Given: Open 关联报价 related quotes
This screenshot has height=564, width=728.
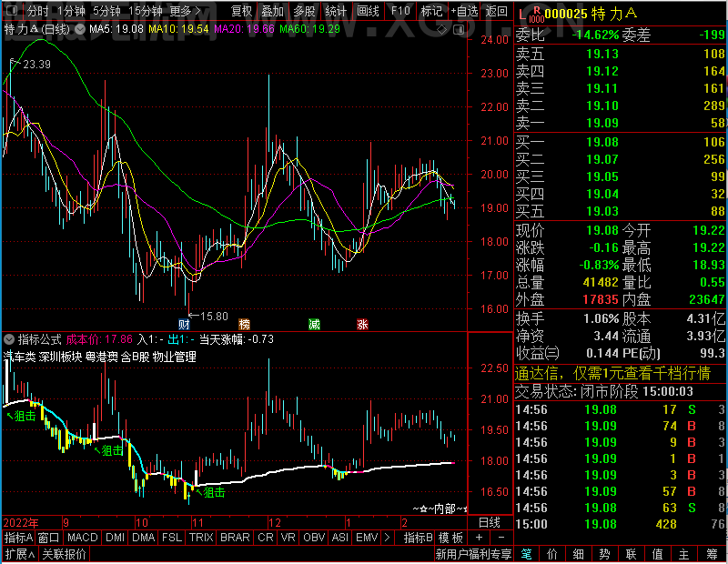Looking at the screenshot, I should [x=64, y=554].
